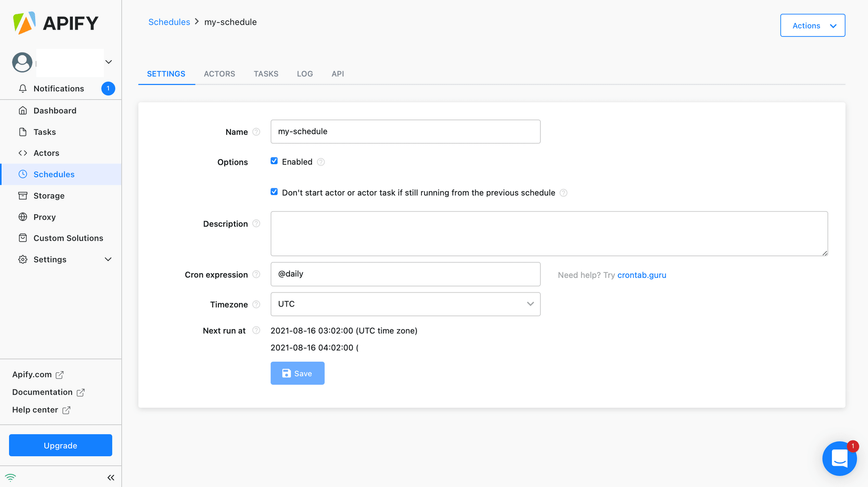The image size is (868, 487).
Task: Open the Actions dropdown
Action: [812, 26]
